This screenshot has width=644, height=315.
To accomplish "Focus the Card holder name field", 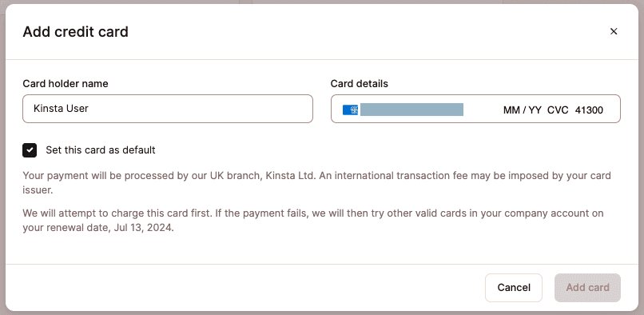I will (x=168, y=109).
